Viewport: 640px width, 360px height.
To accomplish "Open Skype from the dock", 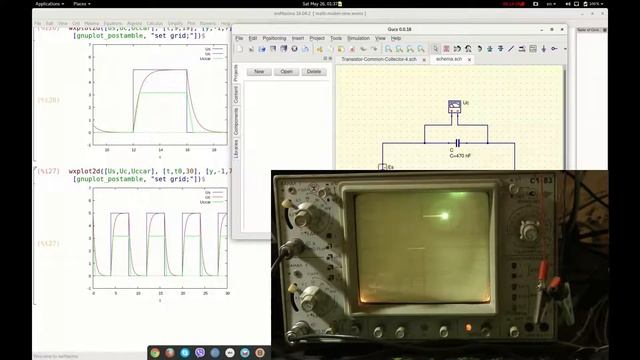I will (185, 353).
